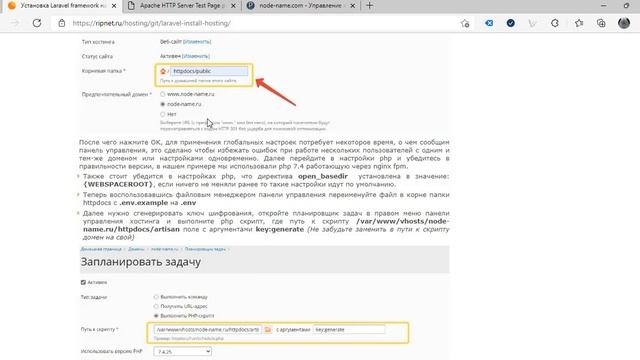Click the bold key:generate text in paragraph
Image resolution: width=640 pixels, height=360 pixels.
click(280, 229)
